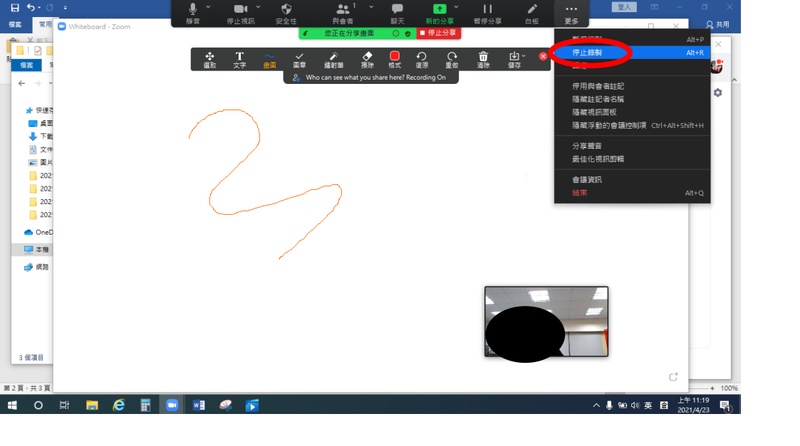This screenshot has width=800, height=446.
Task: Choose the Eraser tool
Action: tap(367, 59)
